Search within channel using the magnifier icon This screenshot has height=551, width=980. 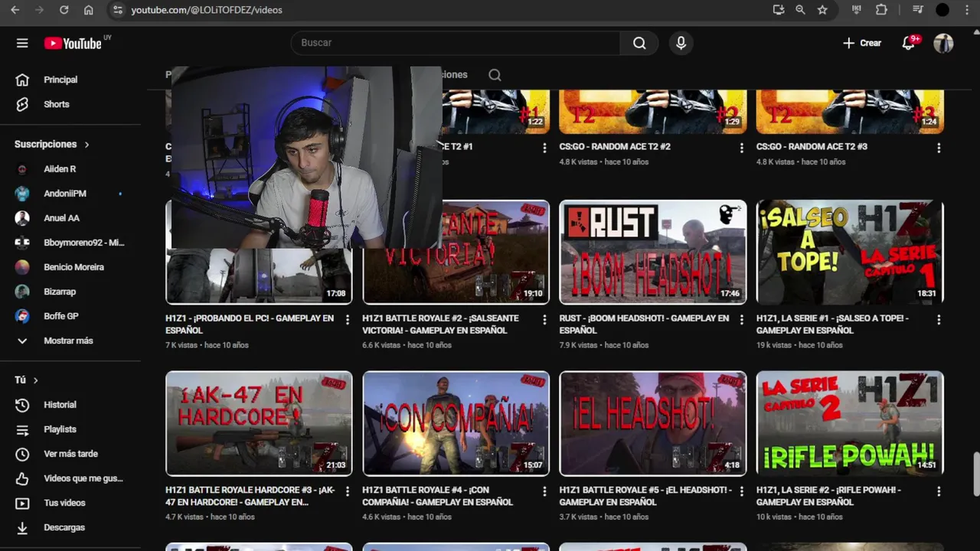click(495, 74)
